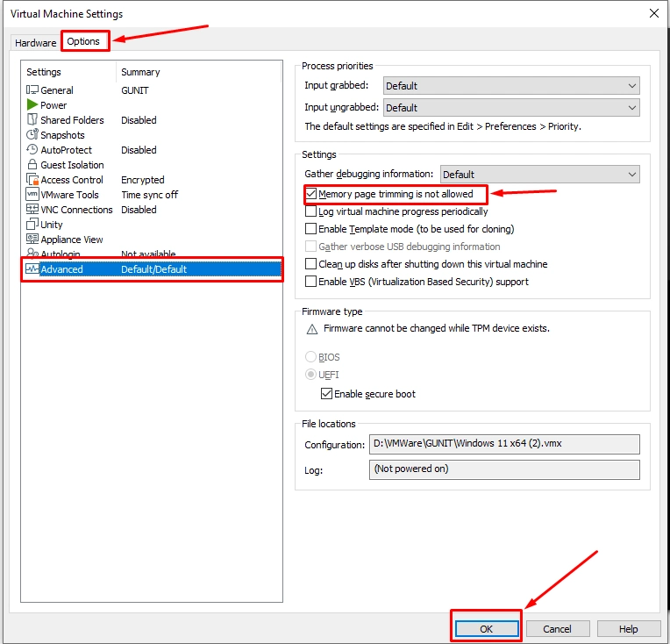Click the Cancel button
This screenshot has height=644, width=670.
(557, 629)
